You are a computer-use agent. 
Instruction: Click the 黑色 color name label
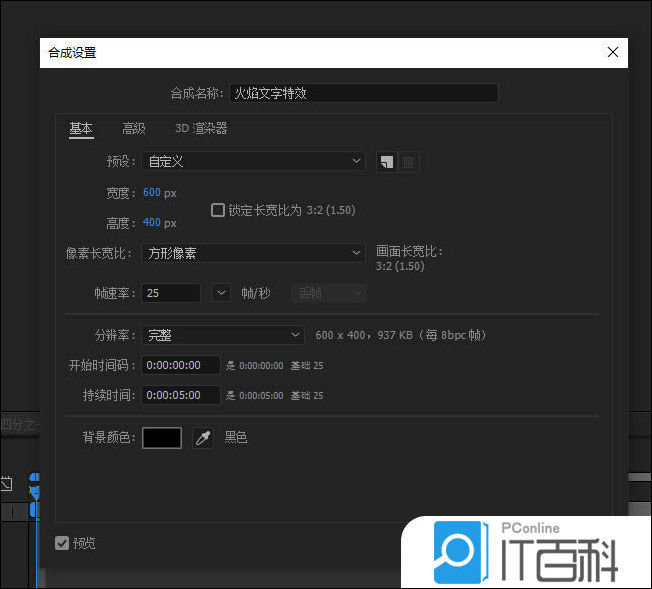pos(236,438)
